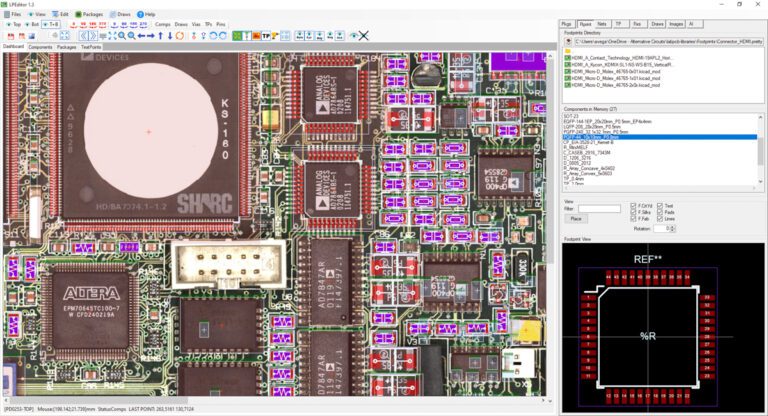Open the Help menu
The height and width of the screenshot is (416, 768).
(146, 14)
